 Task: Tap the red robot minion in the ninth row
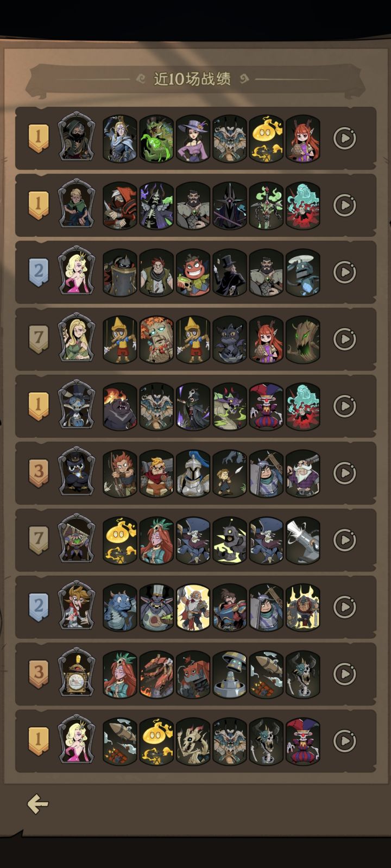pos(193,674)
